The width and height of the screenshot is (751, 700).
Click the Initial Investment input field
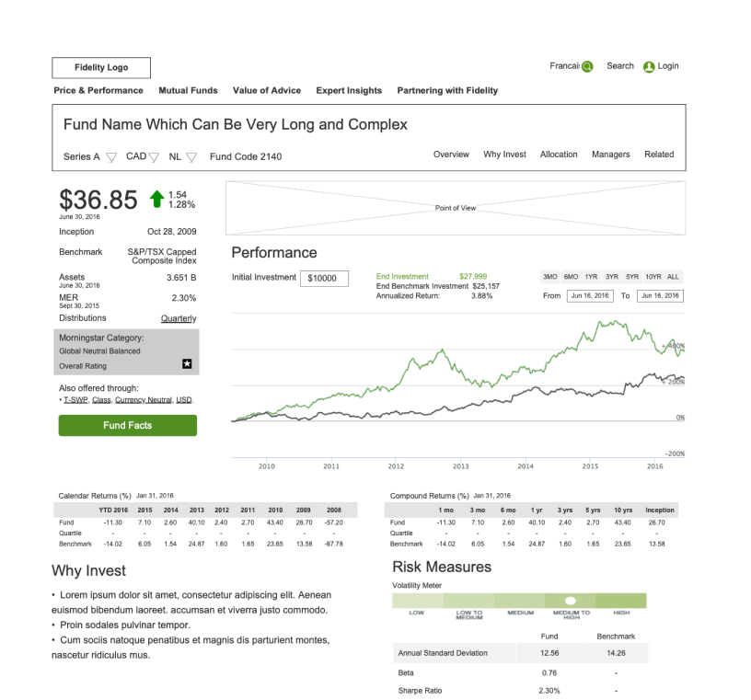coord(324,278)
